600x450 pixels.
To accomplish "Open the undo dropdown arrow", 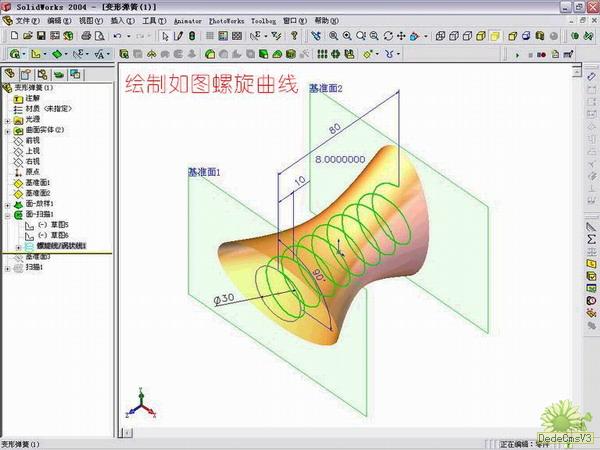I will pyautogui.click(x=128, y=36).
